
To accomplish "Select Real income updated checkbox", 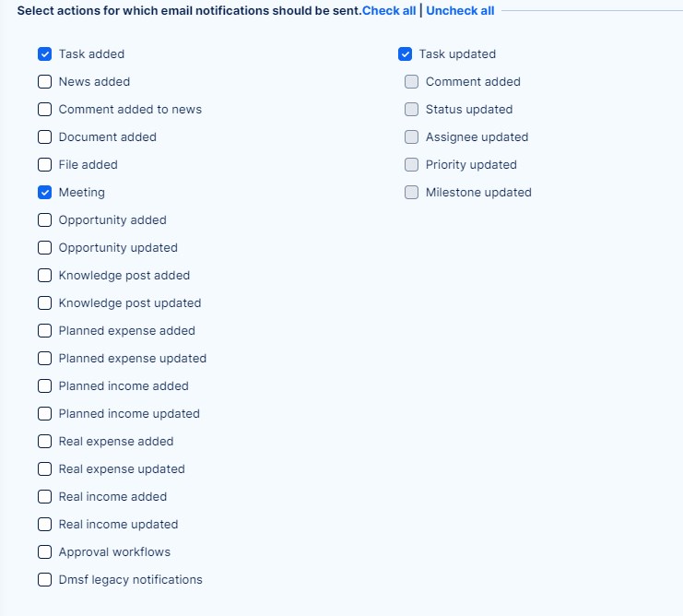I will point(44,525).
